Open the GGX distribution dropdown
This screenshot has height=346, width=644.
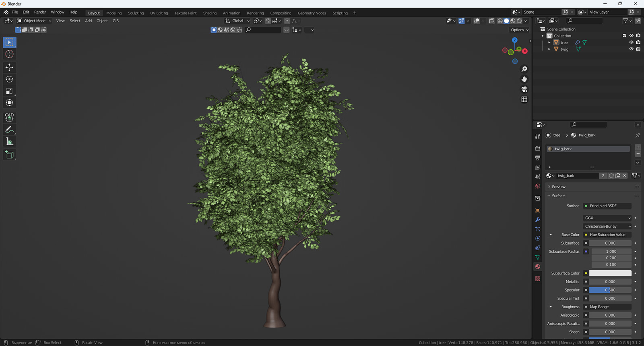pyautogui.click(x=607, y=218)
